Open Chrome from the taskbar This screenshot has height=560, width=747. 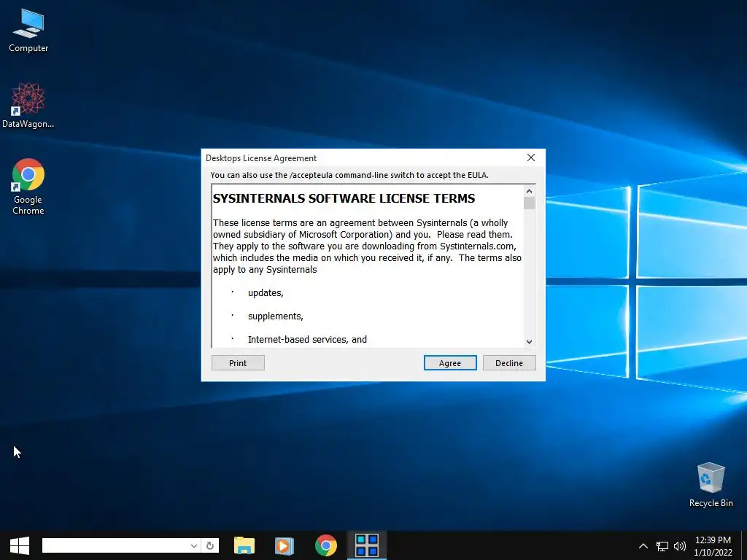pos(326,545)
